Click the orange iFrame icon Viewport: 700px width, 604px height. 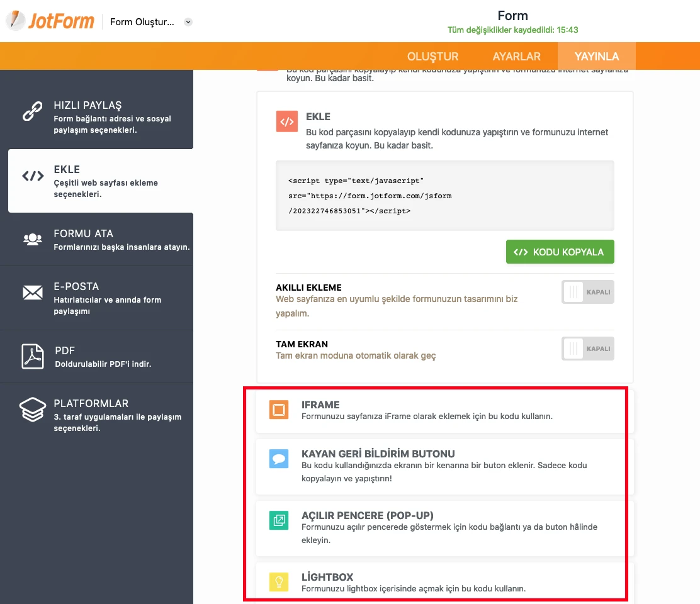click(x=279, y=410)
